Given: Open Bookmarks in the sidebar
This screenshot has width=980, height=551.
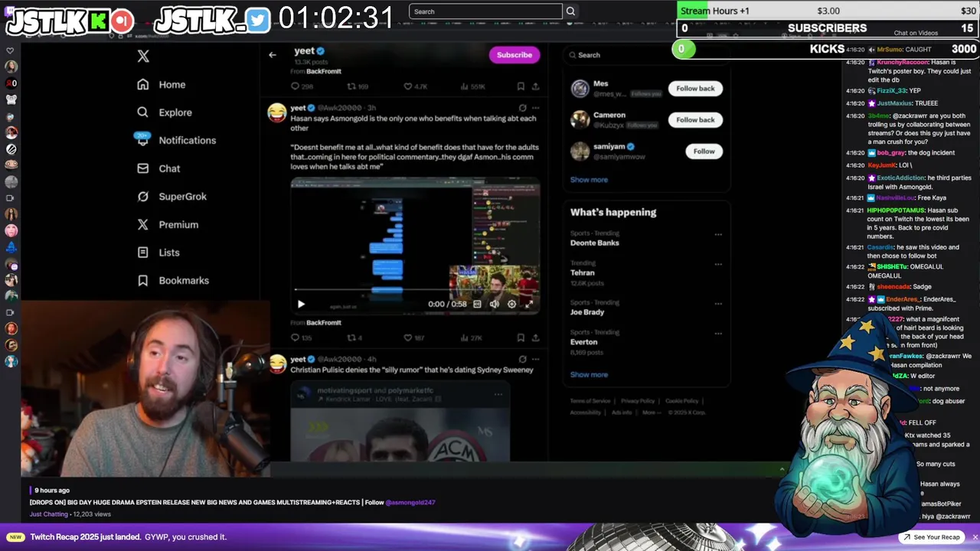Looking at the screenshot, I should [x=173, y=281].
